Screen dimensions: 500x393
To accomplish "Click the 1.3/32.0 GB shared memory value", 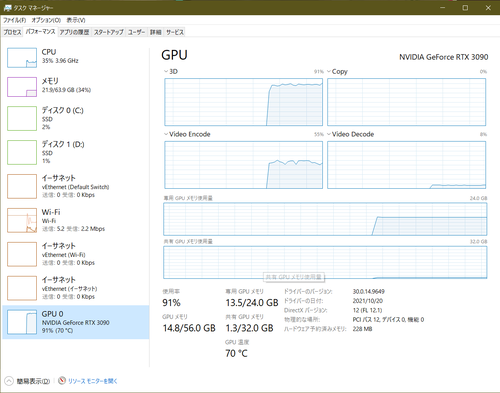I will pos(249,328).
